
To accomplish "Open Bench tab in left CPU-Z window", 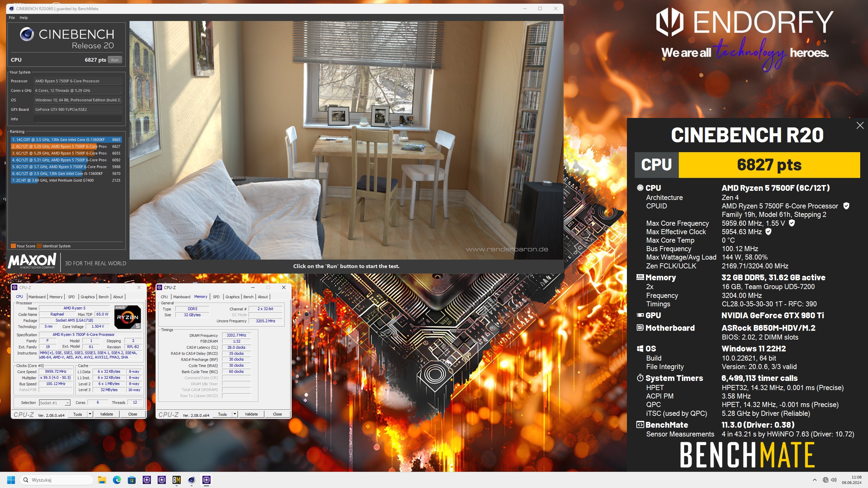I will 104,297.
